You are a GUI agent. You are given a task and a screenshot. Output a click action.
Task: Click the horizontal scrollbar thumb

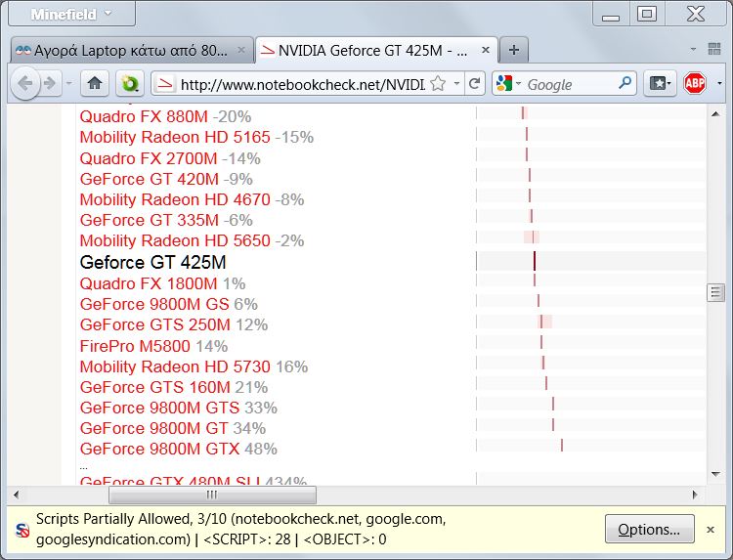pyautogui.click(x=212, y=495)
